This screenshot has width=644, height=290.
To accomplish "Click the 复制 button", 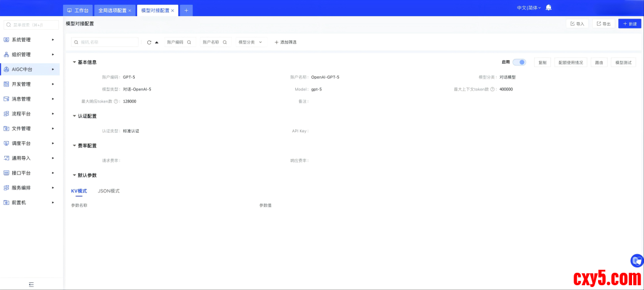I will pos(542,63).
